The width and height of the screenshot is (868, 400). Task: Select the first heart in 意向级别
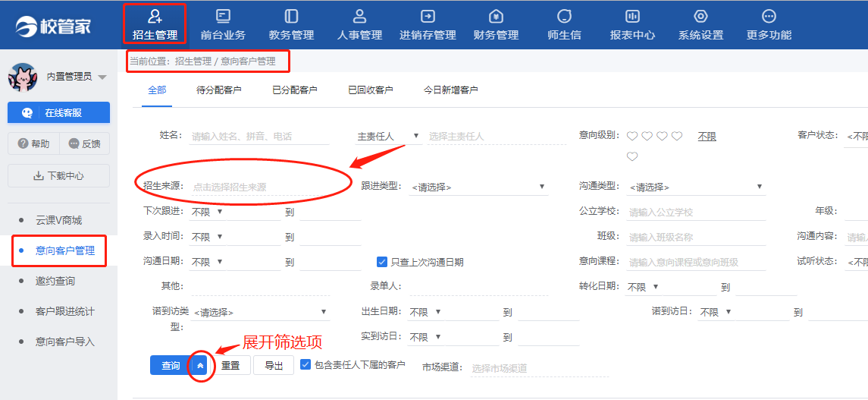click(632, 137)
